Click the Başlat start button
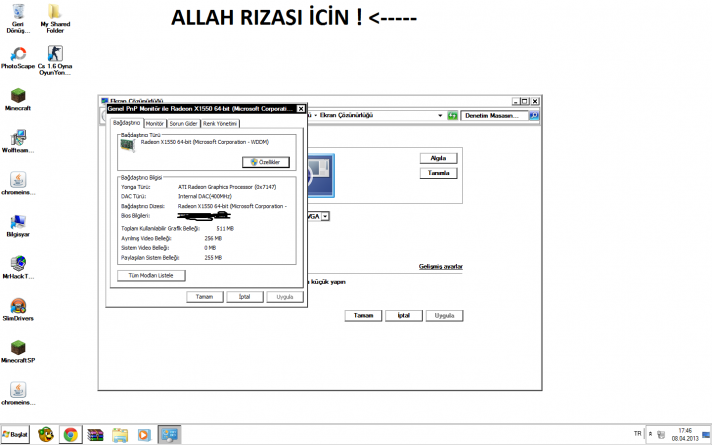The height and width of the screenshot is (445, 712). 15,435
